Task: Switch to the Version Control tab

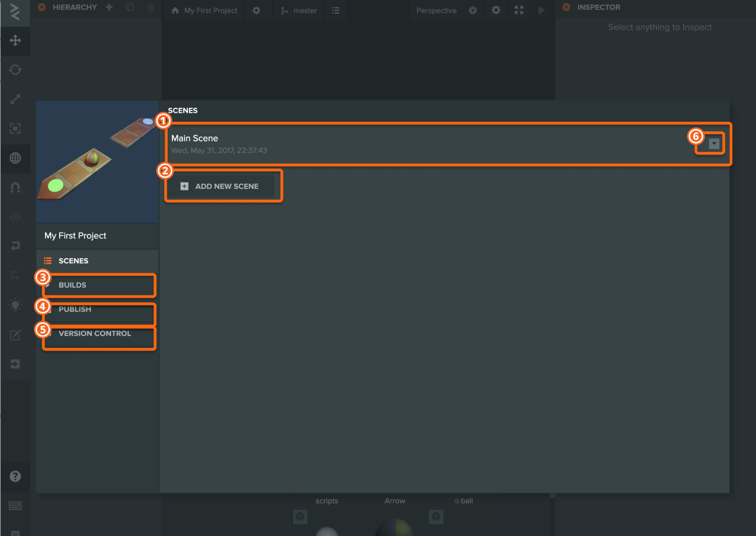Action: 97,333
